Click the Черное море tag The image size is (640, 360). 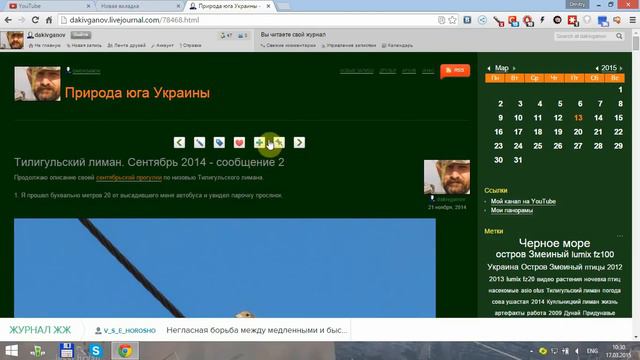point(554,243)
